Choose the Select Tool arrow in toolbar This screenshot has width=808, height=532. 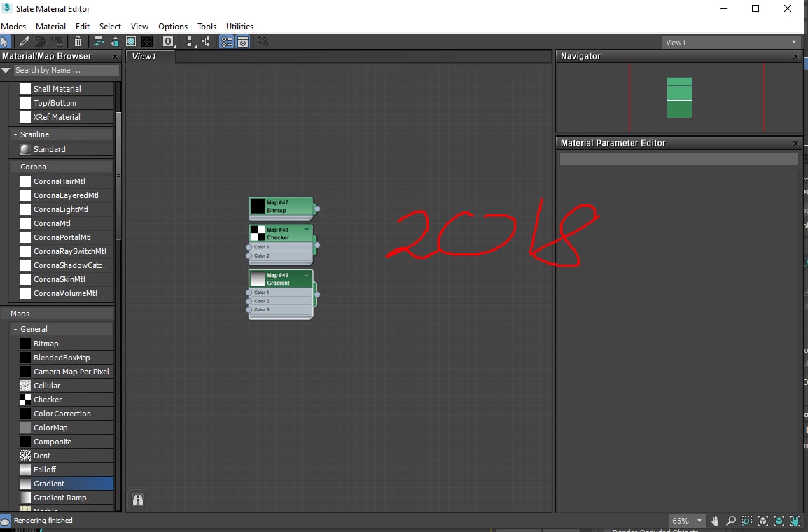coord(5,42)
